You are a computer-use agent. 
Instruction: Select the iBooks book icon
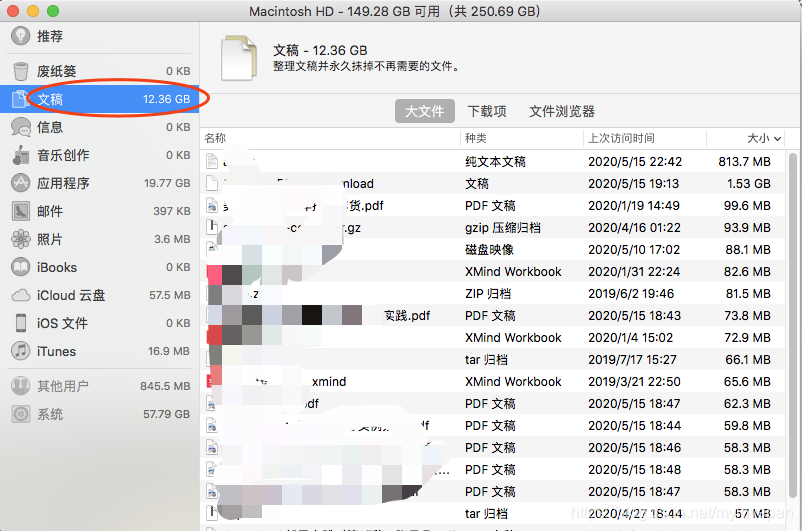[20, 267]
